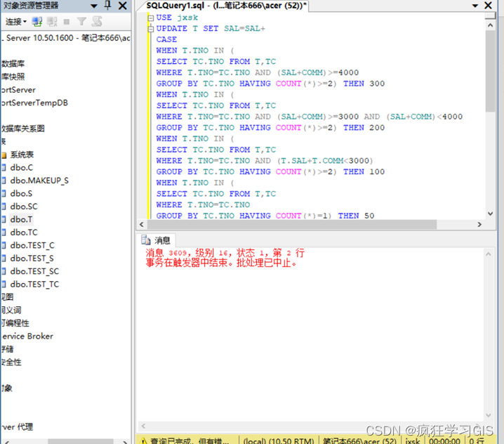504x444 pixels.
Task: Click the connect Object Explorer icon
Action: (x=37, y=22)
